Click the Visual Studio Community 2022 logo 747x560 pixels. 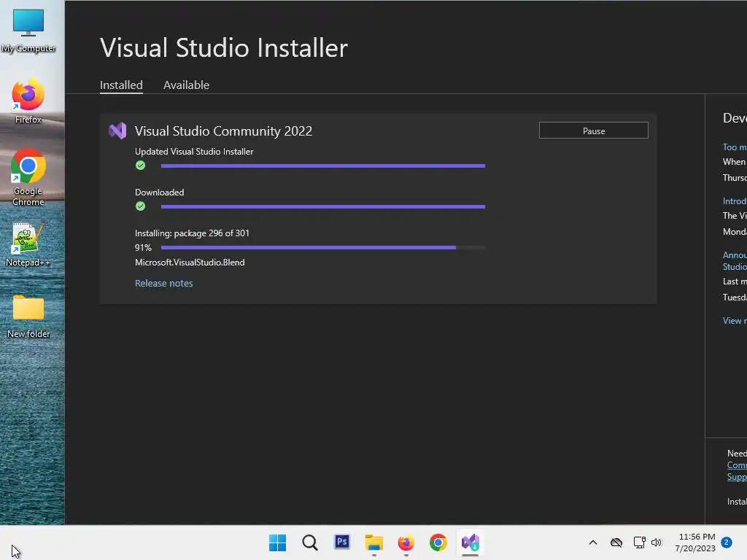point(117,131)
